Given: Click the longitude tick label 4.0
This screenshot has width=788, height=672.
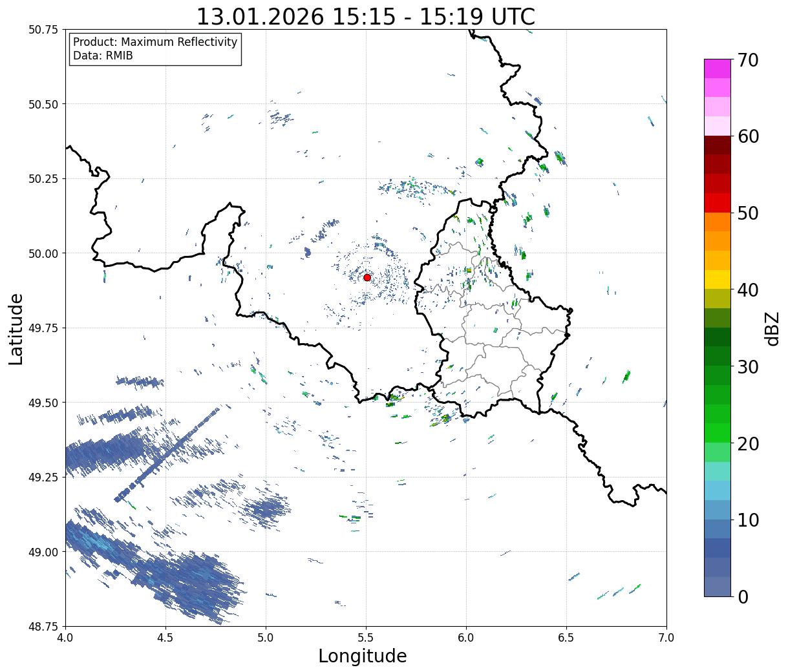Looking at the screenshot, I should click(x=65, y=638).
